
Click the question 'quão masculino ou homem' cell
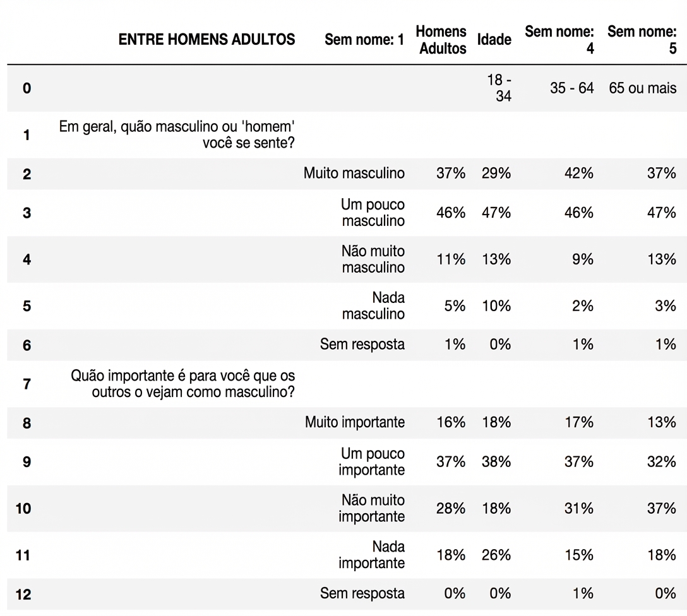(x=177, y=134)
